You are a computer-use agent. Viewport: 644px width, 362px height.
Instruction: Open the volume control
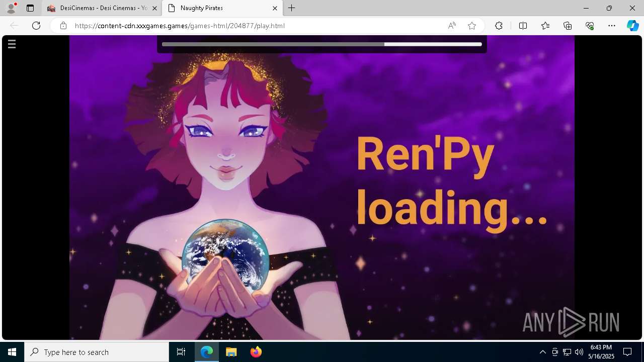coord(579,352)
